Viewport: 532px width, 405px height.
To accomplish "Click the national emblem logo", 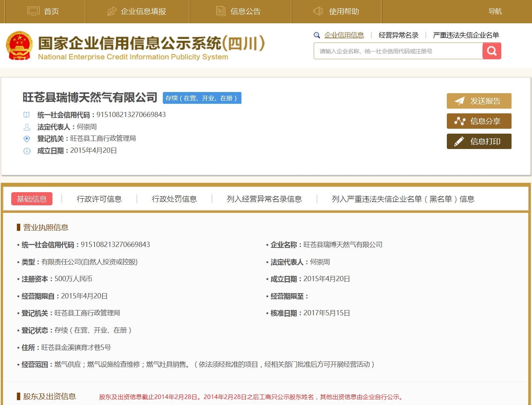I will (20, 45).
